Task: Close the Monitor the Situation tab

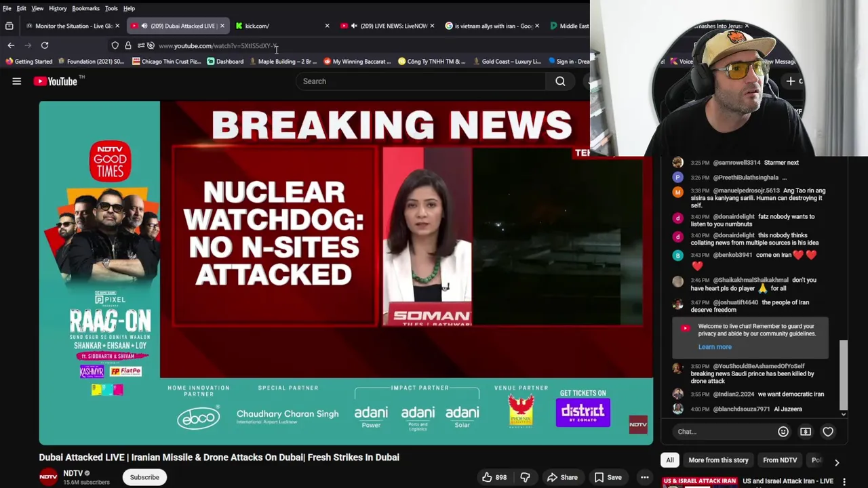Action: coord(117,26)
